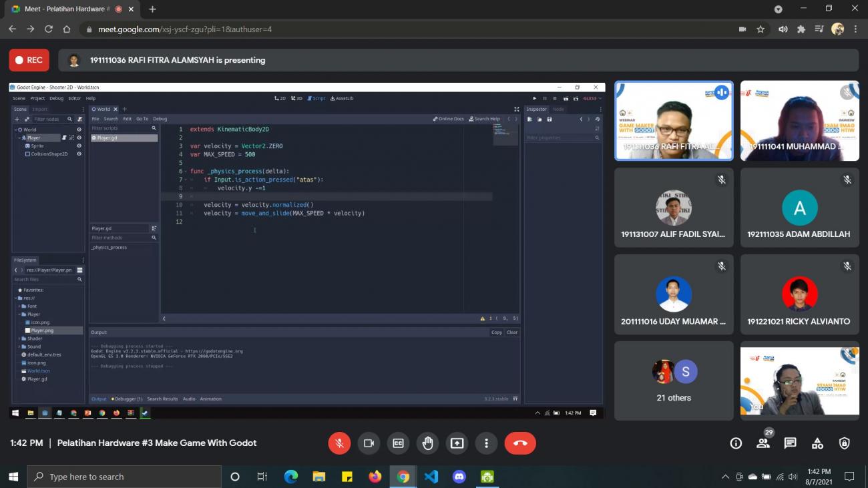Open host controls lock icon
The image size is (868, 488).
pos(845,443)
